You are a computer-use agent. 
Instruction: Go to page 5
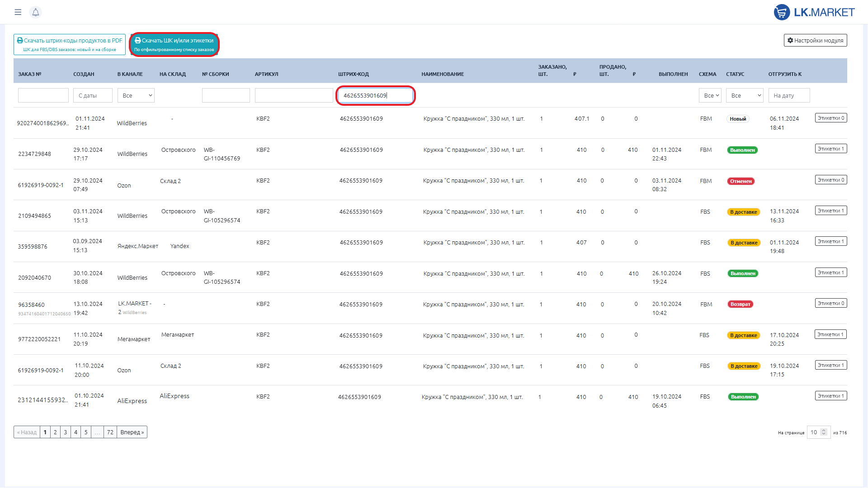coord(86,432)
